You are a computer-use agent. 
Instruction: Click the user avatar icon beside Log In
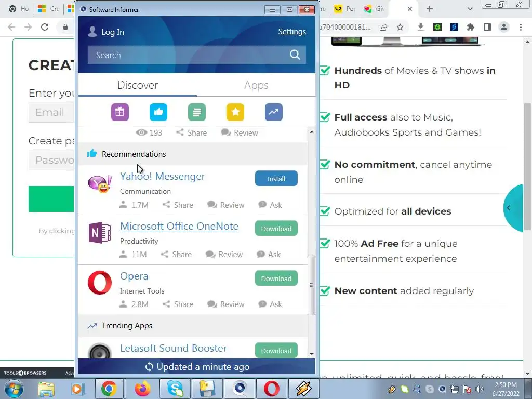pyautogui.click(x=92, y=32)
